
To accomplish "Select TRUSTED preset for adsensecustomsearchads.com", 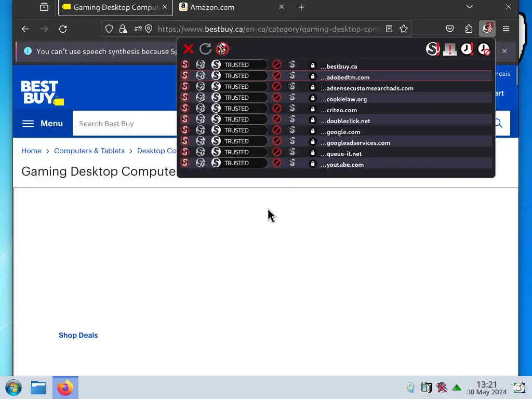I will [238, 86].
